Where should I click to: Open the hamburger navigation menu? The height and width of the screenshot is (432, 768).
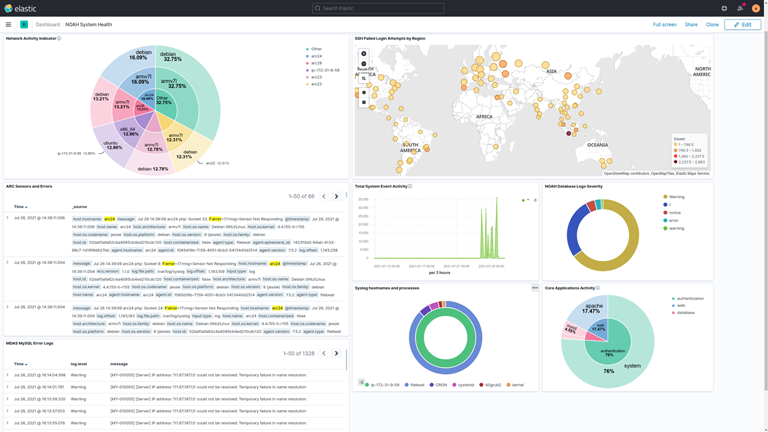click(x=8, y=24)
